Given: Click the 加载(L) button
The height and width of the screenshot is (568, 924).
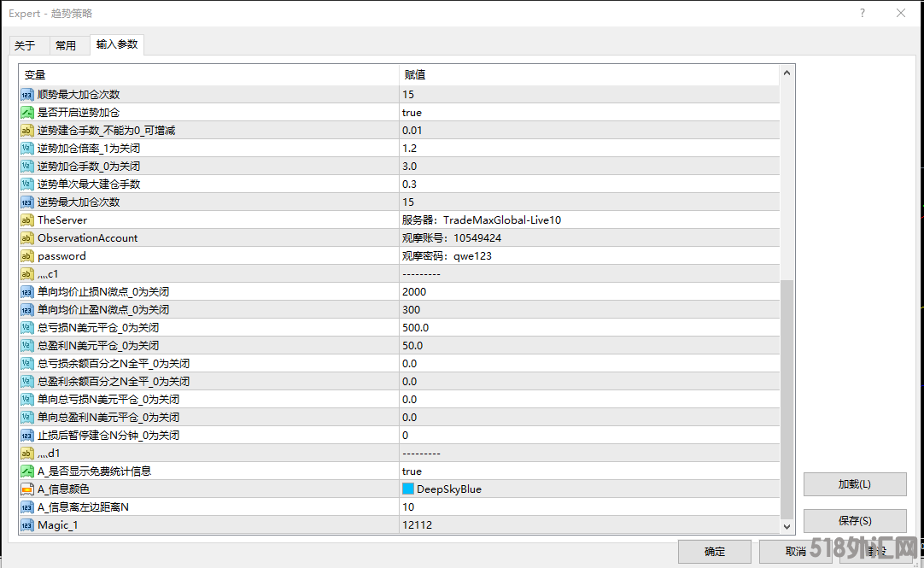Looking at the screenshot, I should click(854, 484).
